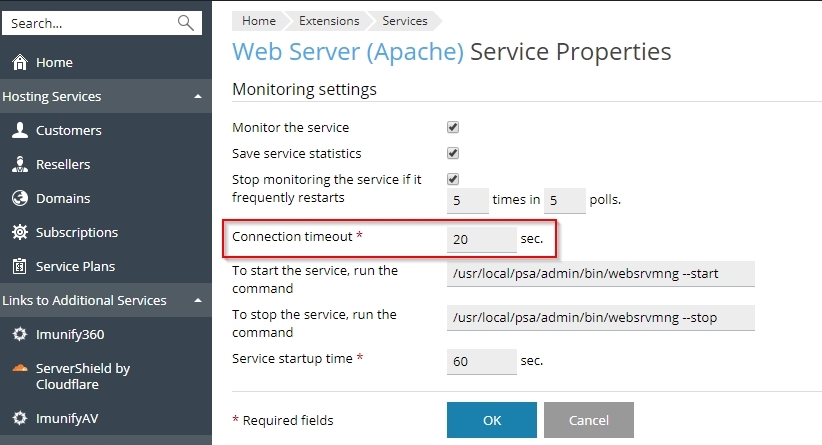Click the Home house icon in sidebar
The width and height of the screenshot is (822, 445).
(x=19, y=63)
